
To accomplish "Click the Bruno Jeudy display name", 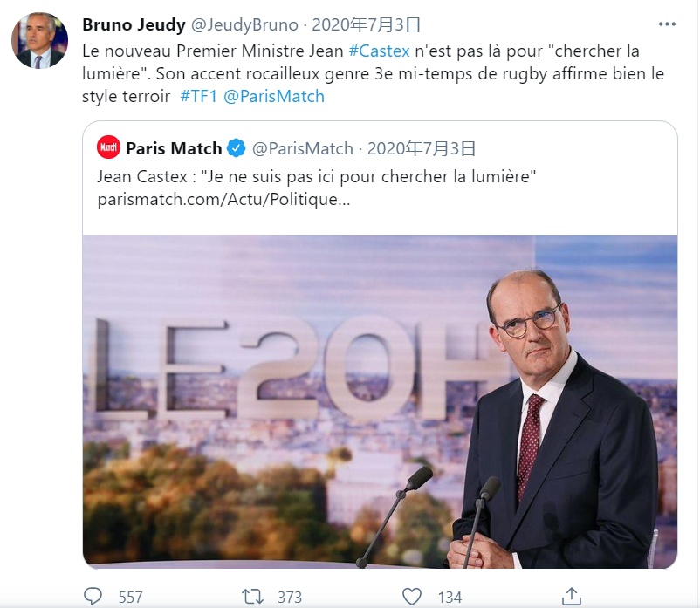I will tap(134, 24).
